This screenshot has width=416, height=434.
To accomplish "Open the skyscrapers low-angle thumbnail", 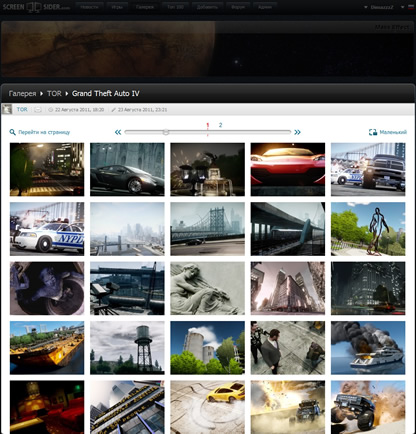I will coord(288,288).
